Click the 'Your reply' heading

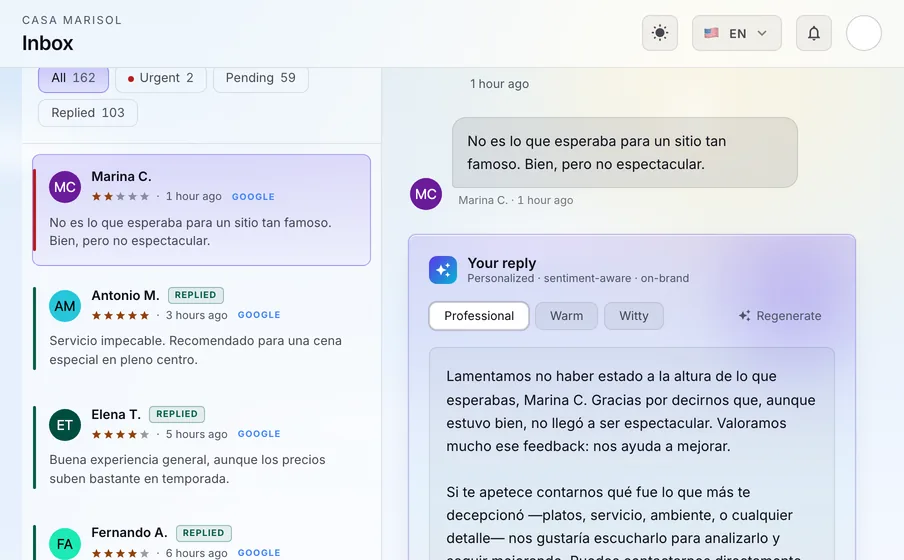(502, 263)
